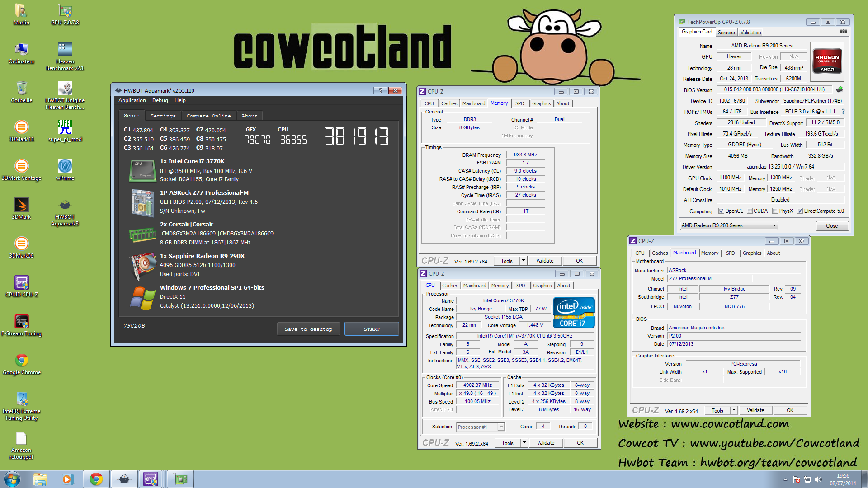The width and height of the screenshot is (868, 488).
Task: Launch HWBOT Unigine Heaven Bench shortcut
Action: pos(65,95)
